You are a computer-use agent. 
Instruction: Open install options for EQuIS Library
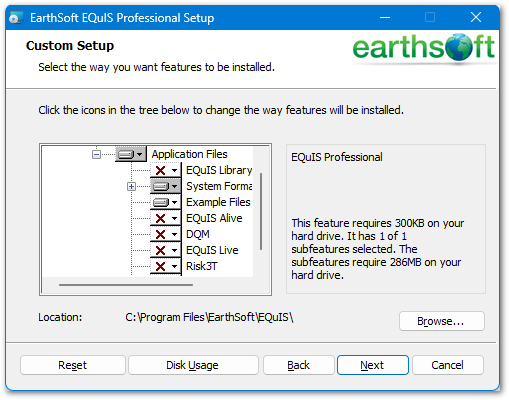(x=165, y=170)
